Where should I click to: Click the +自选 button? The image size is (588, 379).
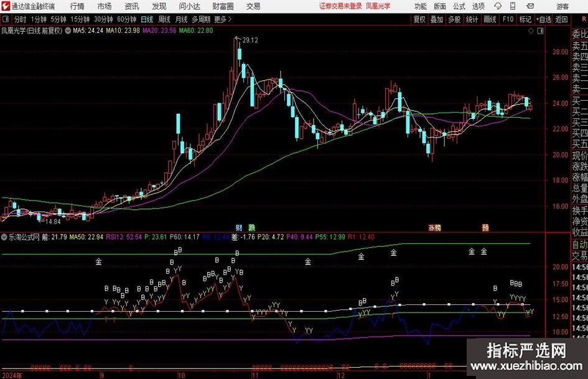[x=544, y=19]
